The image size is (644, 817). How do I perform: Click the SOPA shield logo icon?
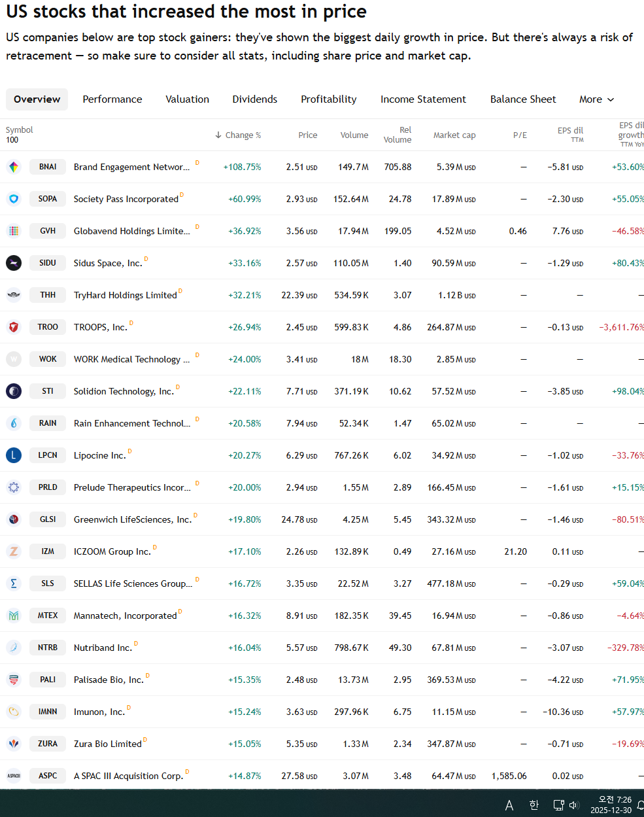pyautogui.click(x=14, y=199)
